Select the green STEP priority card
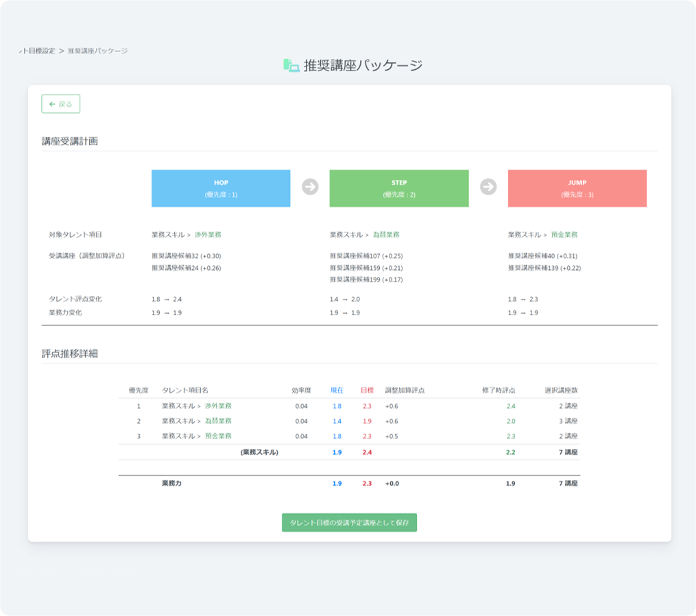This screenshot has height=616, width=696. (399, 188)
